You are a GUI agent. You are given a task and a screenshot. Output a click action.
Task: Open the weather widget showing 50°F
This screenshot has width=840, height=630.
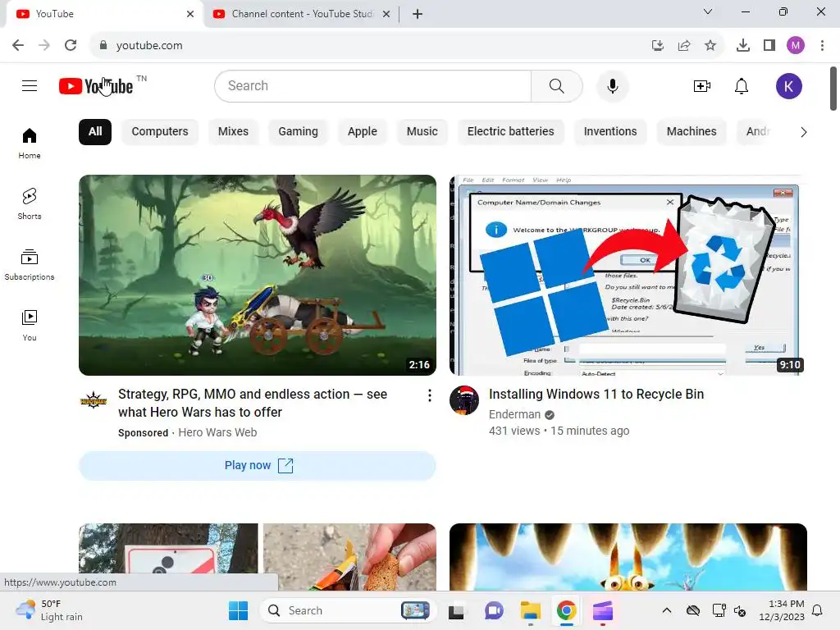point(49,610)
